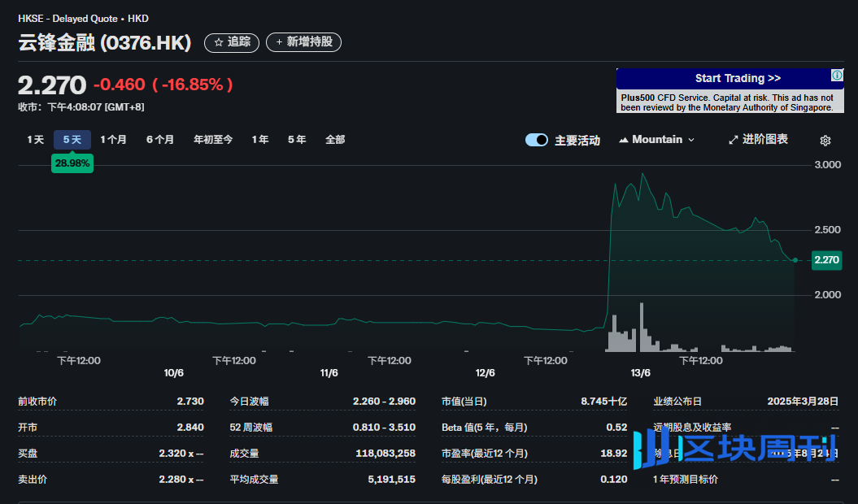Click the 市盈率 18.92 value
This screenshot has width=858, height=504.
tap(613, 453)
